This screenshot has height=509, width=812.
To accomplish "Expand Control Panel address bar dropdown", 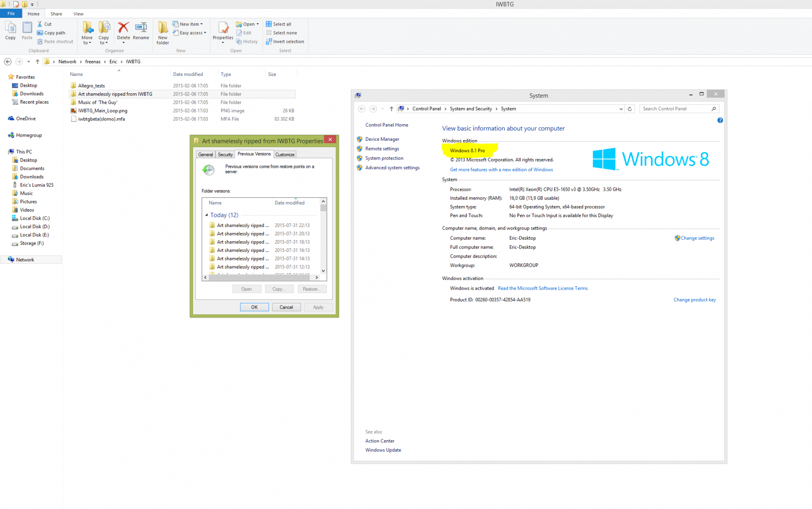I will [621, 109].
